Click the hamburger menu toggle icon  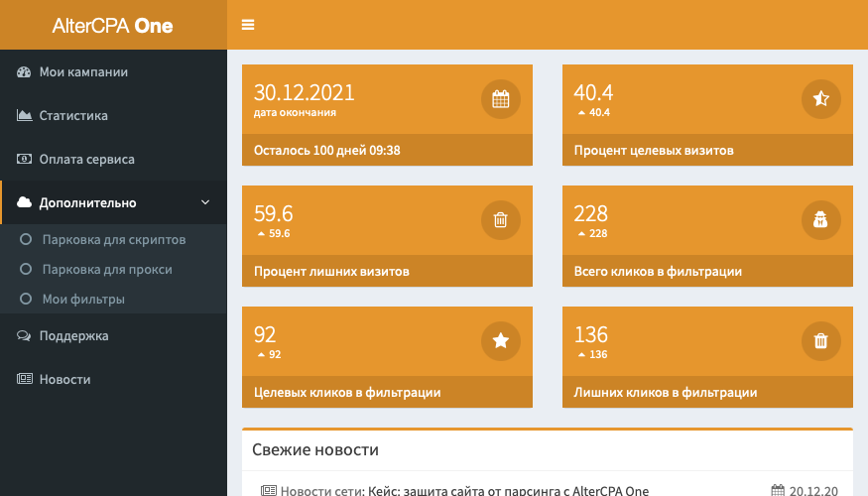click(x=248, y=25)
